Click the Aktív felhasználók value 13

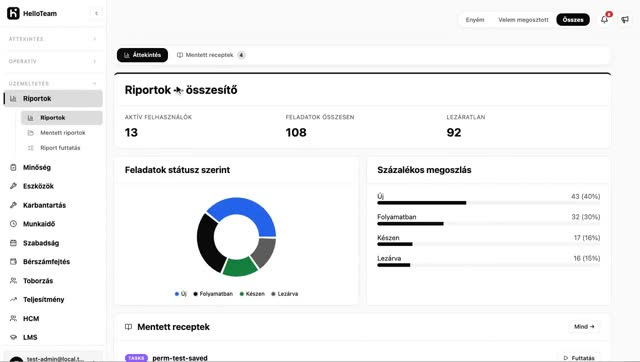tap(131, 133)
